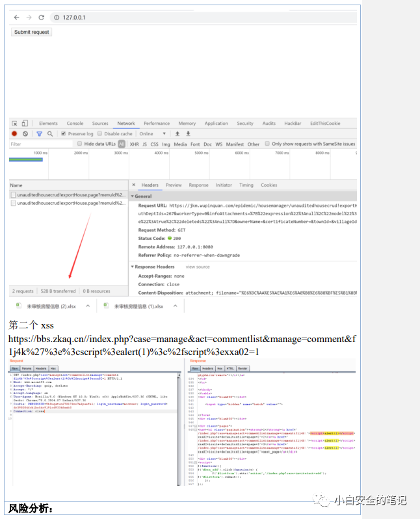Activate the inspect element picker icon
The image size is (420, 519).
pyautogui.click(x=14, y=124)
